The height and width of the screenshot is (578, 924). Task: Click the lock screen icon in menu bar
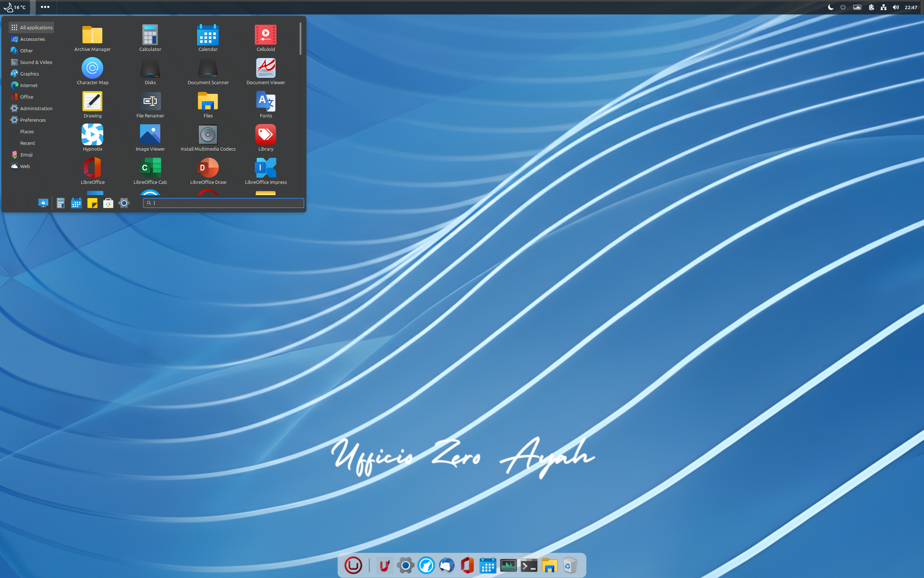pyautogui.click(x=43, y=203)
